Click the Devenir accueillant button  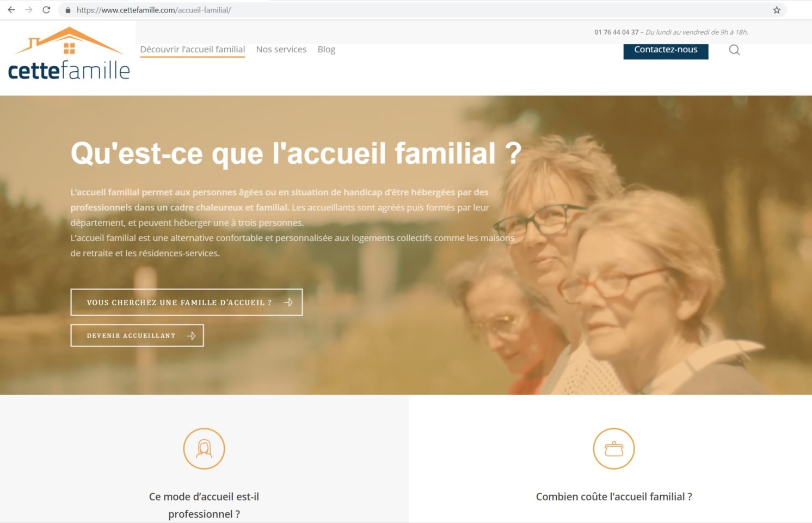tap(137, 336)
